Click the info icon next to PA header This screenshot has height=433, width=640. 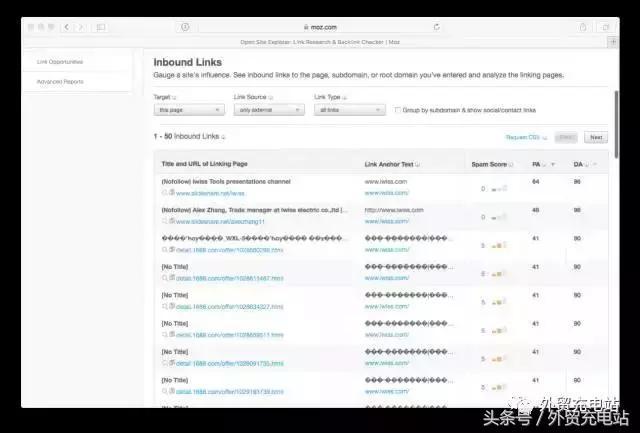coord(544,164)
